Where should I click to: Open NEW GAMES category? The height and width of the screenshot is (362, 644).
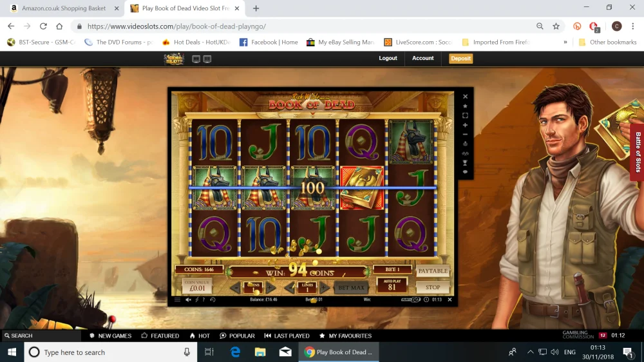tap(111, 336)
